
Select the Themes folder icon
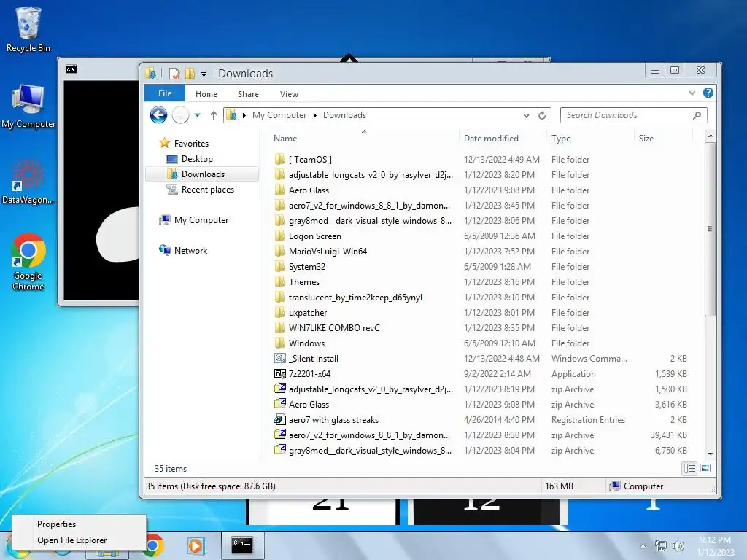point(279,282)
